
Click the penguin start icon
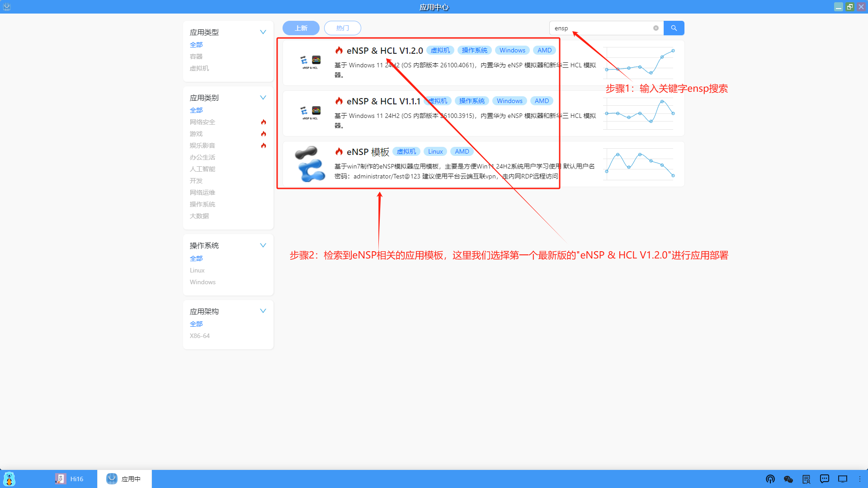9,479
